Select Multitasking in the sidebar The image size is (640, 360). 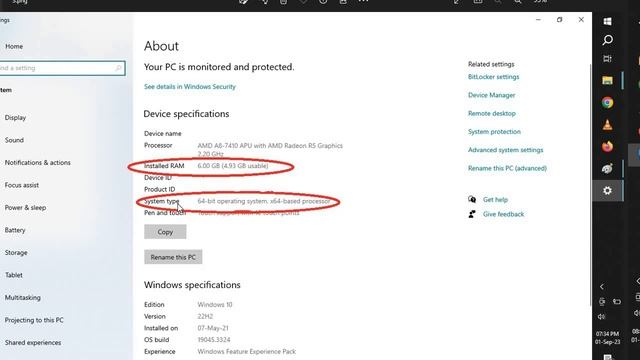(x=22, y=298)
